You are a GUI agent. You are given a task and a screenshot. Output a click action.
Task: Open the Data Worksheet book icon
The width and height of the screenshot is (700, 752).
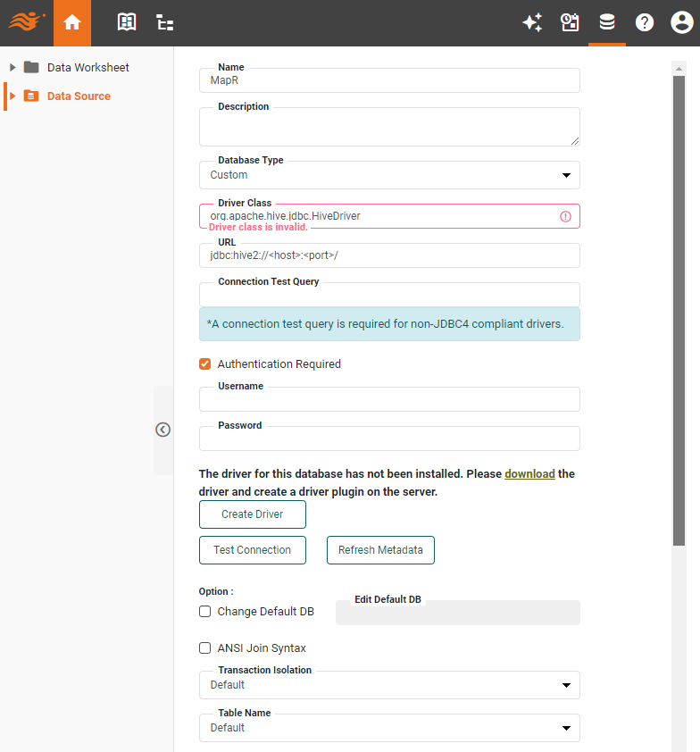(126, 22)
